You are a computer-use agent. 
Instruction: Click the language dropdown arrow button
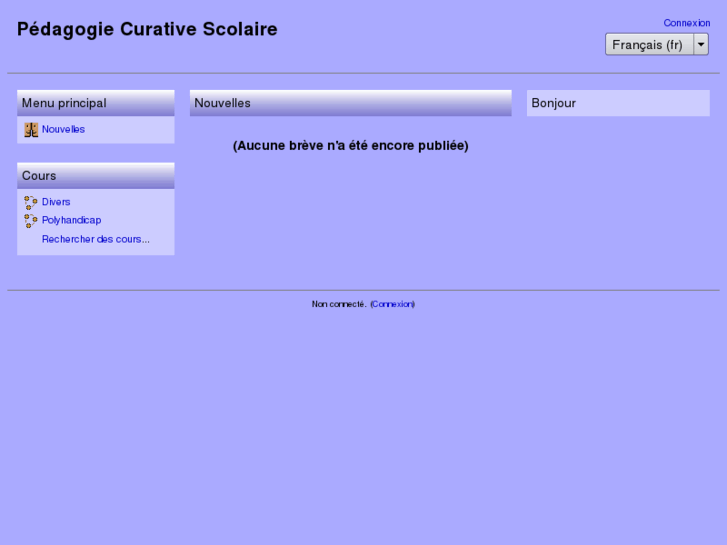tap(701, 45)
